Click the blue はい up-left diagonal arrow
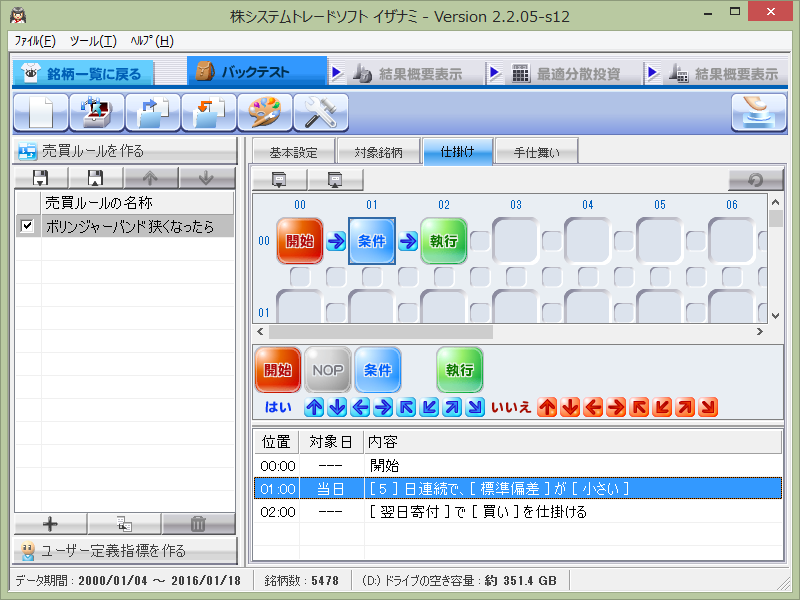This screenshot has height=600, width=800. pos(406,407)
